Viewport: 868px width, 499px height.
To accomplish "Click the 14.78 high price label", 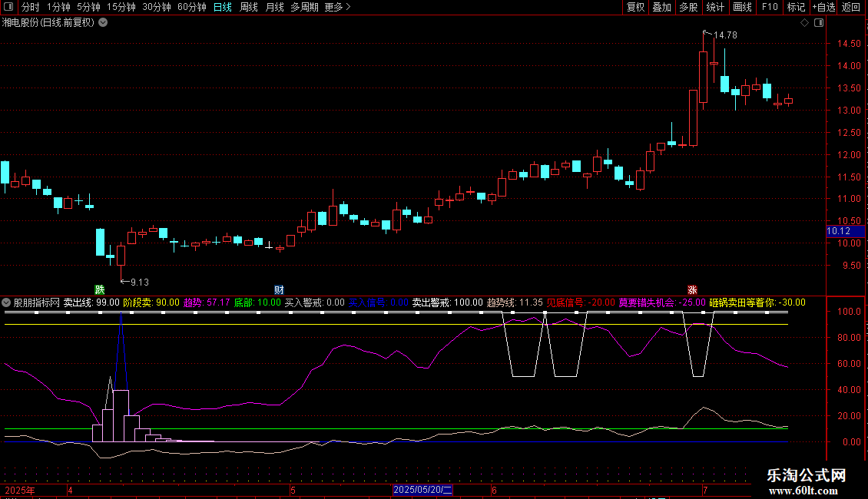I will [x=725, y=35].
